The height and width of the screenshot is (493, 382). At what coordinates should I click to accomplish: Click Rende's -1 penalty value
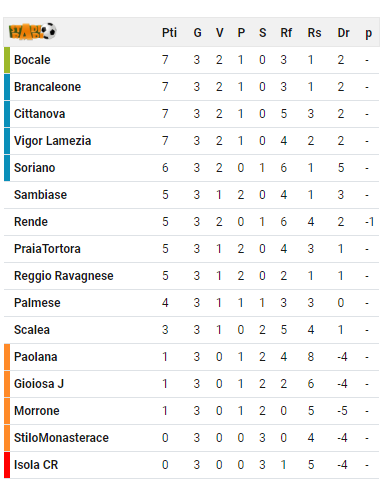369,222
